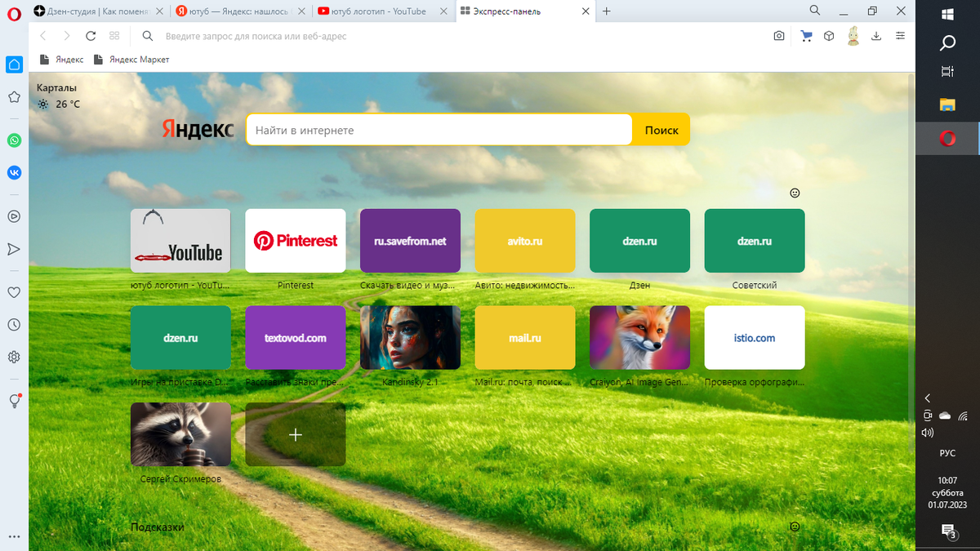Open the Player icon in the sidebar

(14, 216)
